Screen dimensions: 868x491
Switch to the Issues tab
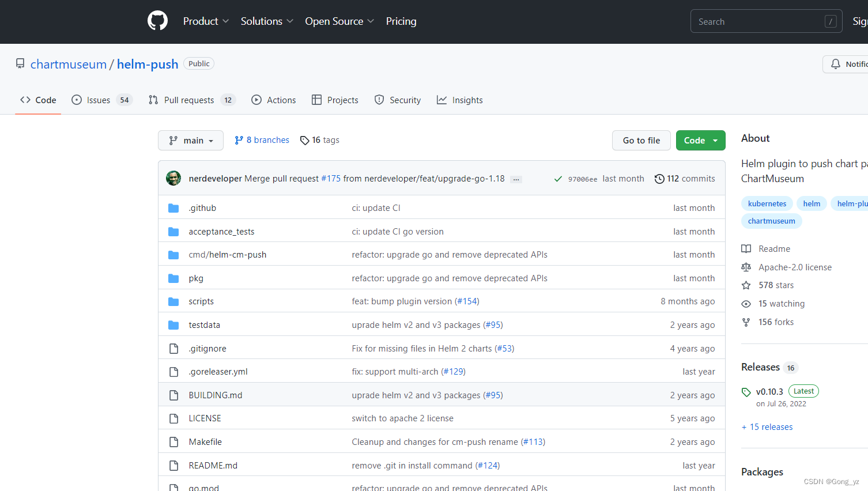pyautogui.click(x=102, y=100)
